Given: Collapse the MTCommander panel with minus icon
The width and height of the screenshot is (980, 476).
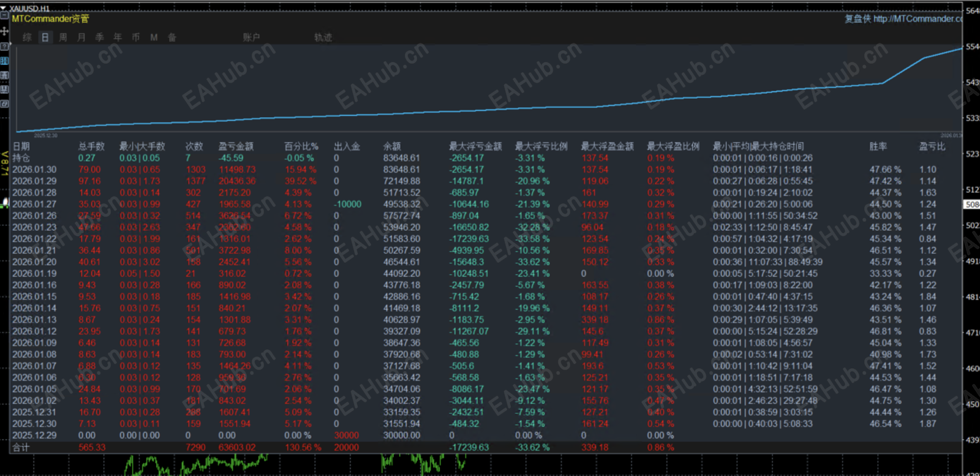Looking at the screenshot, I should (x=4, y=17).
